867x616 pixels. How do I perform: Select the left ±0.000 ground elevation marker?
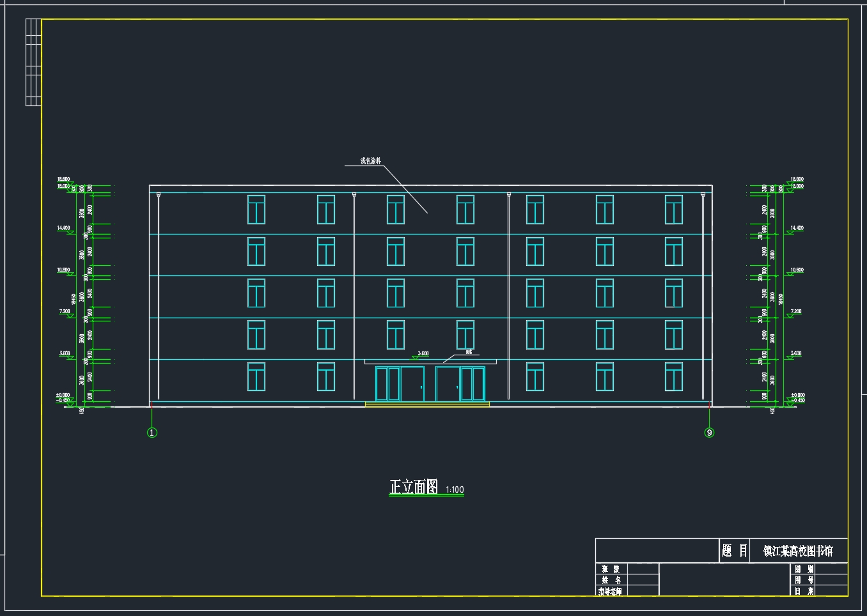coord(64,396)
